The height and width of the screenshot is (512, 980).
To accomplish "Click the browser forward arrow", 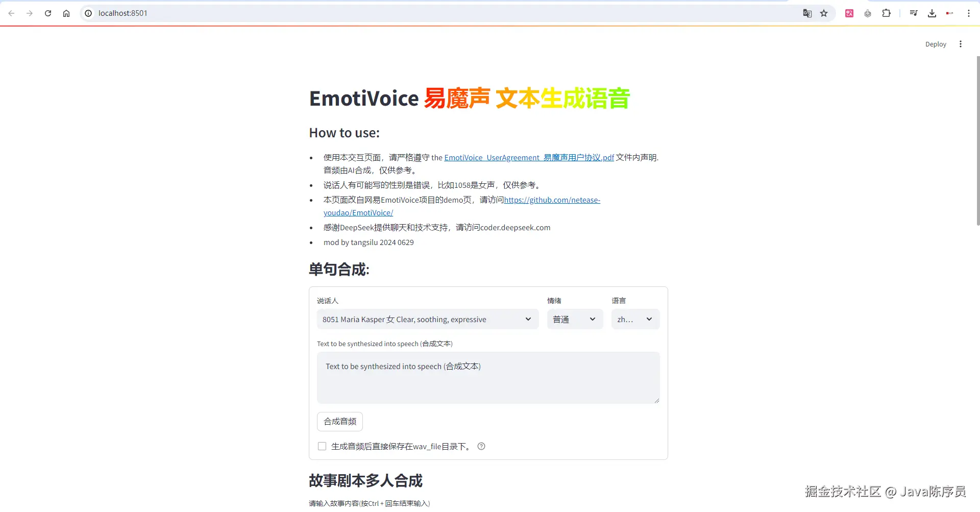I will point(30,13).
